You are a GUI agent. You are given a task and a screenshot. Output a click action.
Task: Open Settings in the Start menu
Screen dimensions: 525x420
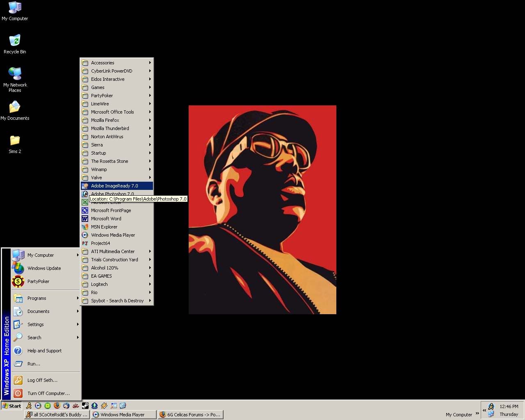point(45,324)
